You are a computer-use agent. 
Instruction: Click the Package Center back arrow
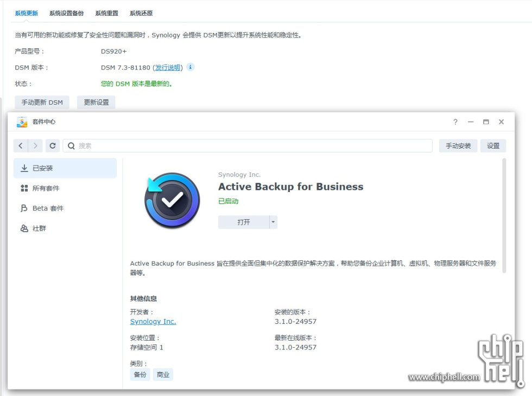[x=21, y=146]
